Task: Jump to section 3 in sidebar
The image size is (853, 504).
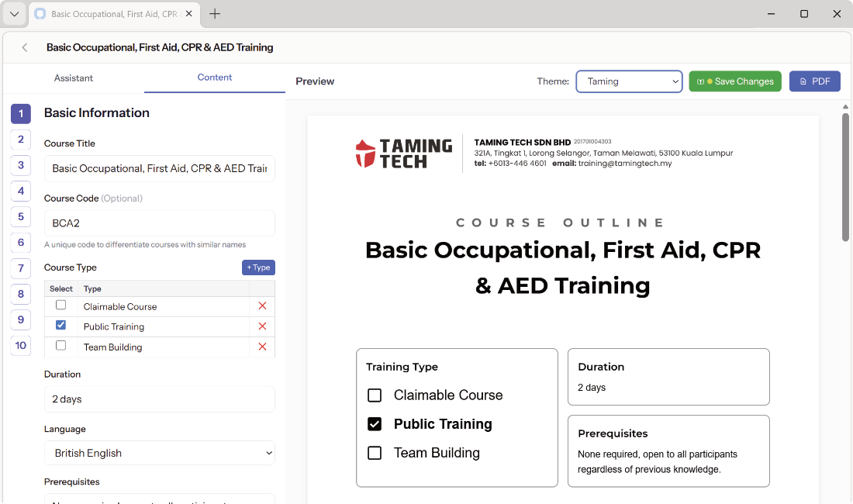Action: tap(21, 164)
